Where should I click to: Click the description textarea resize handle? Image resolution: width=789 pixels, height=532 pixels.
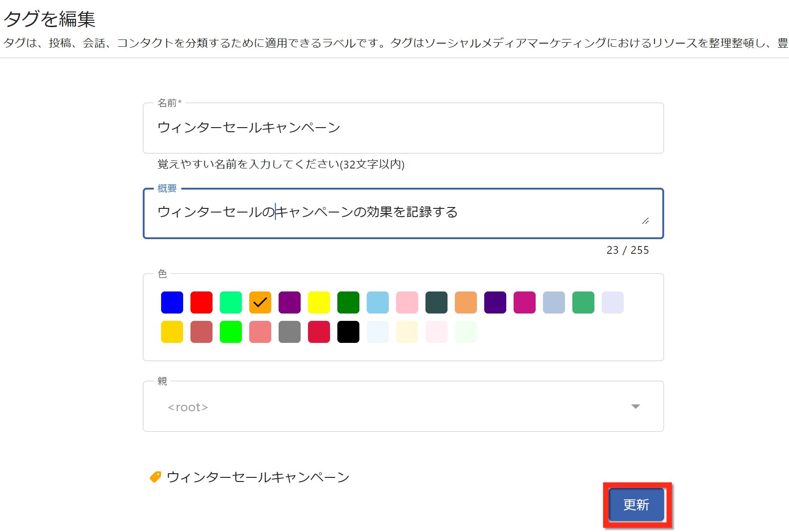[x=645, y=221]
